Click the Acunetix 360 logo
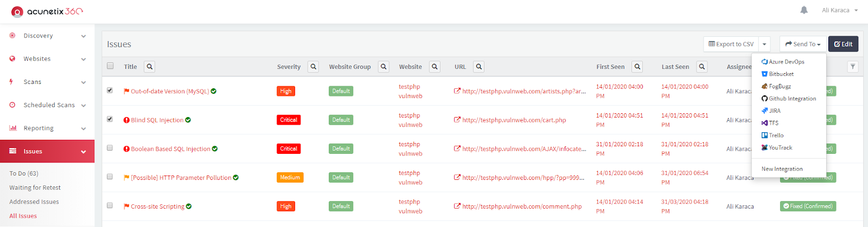 pos(47,11)
